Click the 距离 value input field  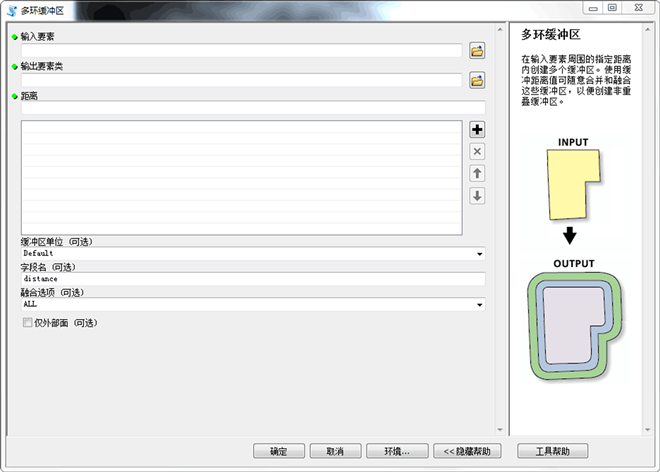[x=253, y=107]
